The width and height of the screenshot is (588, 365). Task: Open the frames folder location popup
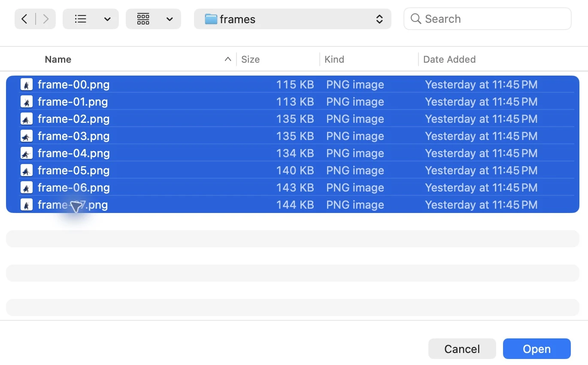pos(293,19)
